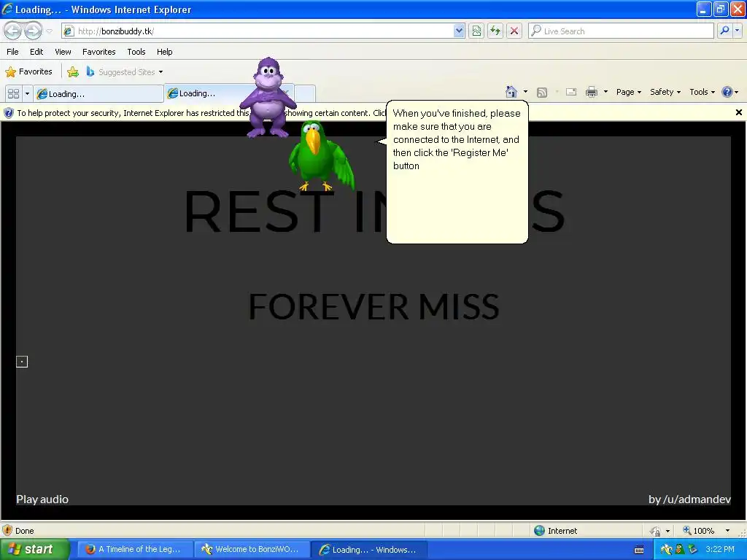The image size is (747, 560).
Task: Click the middle system tray icon
Action: point(679,550)
